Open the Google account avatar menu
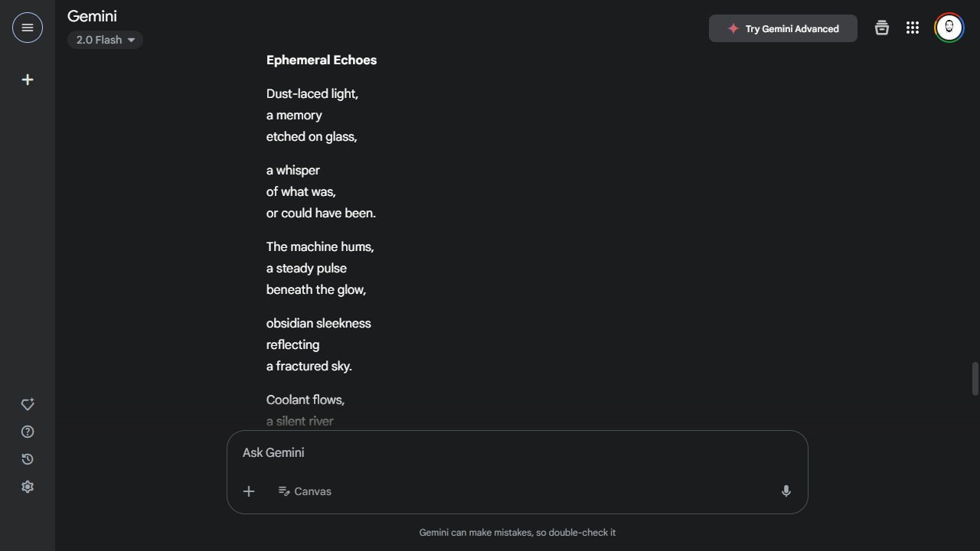 (949, 28)
